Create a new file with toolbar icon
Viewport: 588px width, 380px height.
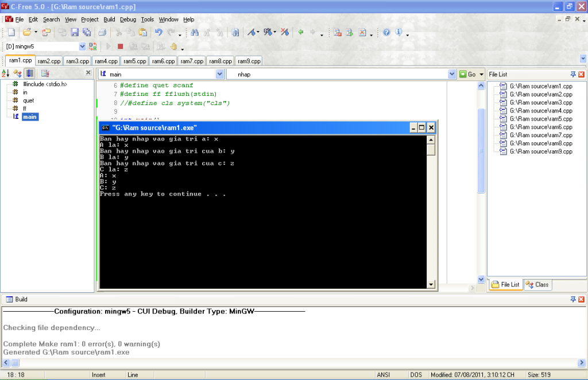tap(11, 32)
